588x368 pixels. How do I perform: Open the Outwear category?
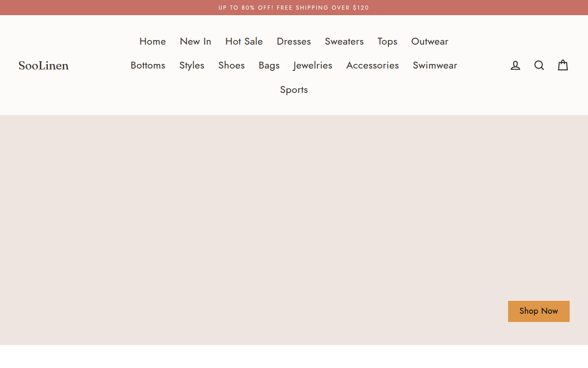(x=430, y=41)
